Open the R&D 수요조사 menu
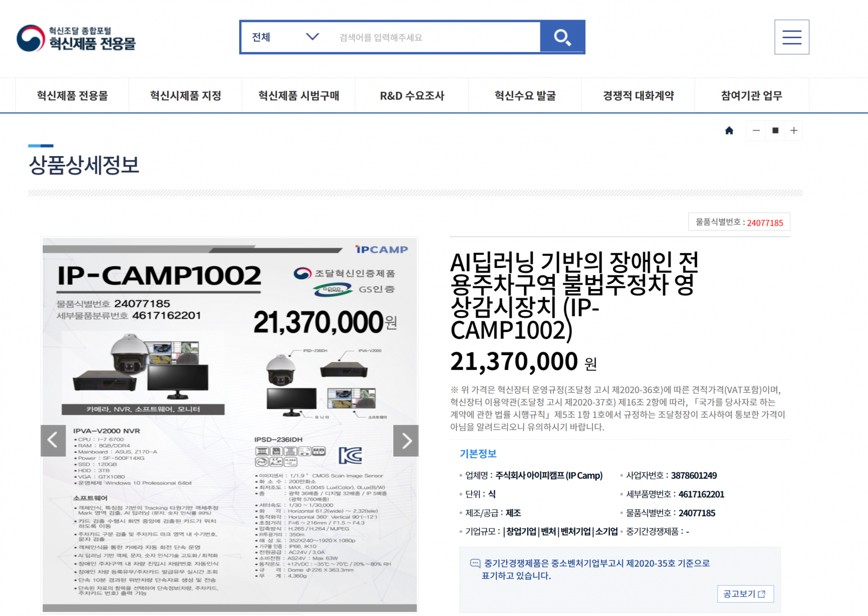The height and width of the screenshot is (616, 868). pyautogui.click(x=412, y=95)
